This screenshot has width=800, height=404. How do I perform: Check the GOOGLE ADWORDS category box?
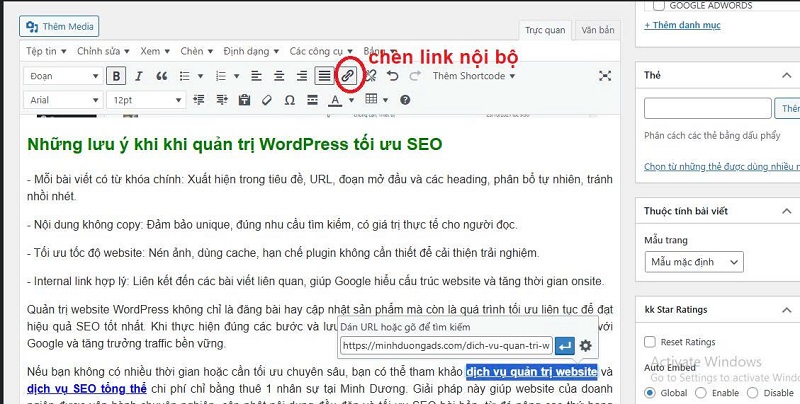[x=659, y=6]
